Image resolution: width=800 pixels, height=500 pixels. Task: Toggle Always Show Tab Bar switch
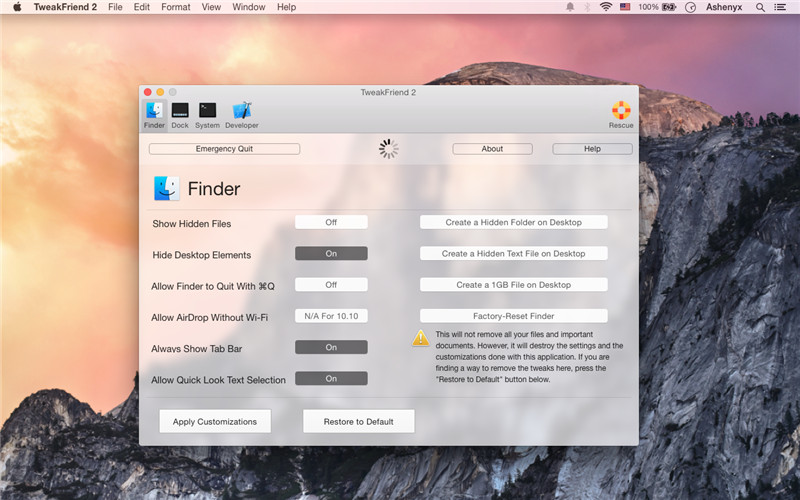[331, 347]
